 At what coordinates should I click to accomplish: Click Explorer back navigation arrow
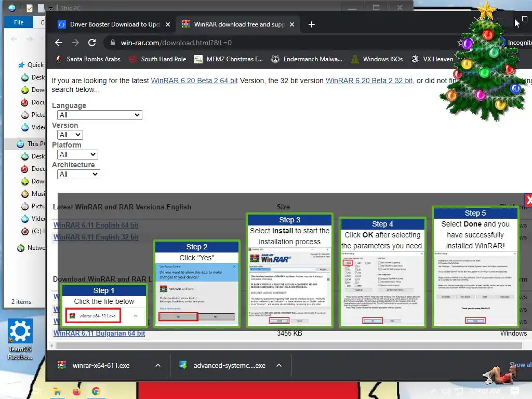14,39
